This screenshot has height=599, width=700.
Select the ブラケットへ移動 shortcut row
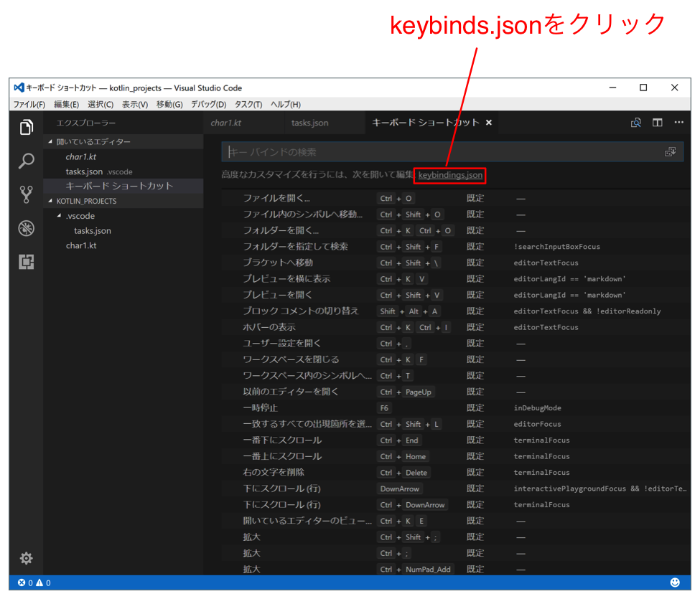pyautogui.click(x=456, y=263)
